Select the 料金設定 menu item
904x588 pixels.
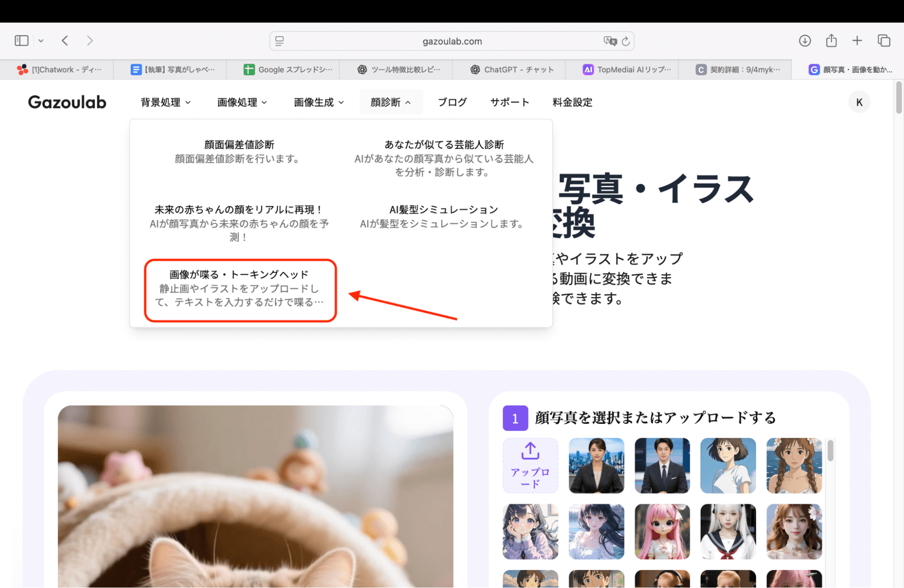(x=572, y=102)
